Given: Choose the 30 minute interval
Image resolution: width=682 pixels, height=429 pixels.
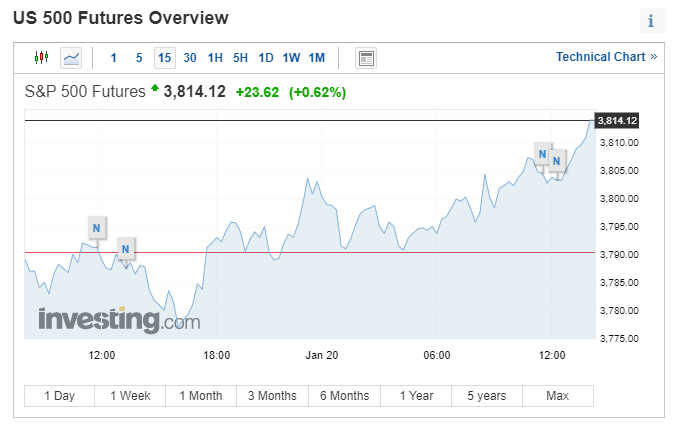Looking at the screenshot, I should (x=190, y=58).
